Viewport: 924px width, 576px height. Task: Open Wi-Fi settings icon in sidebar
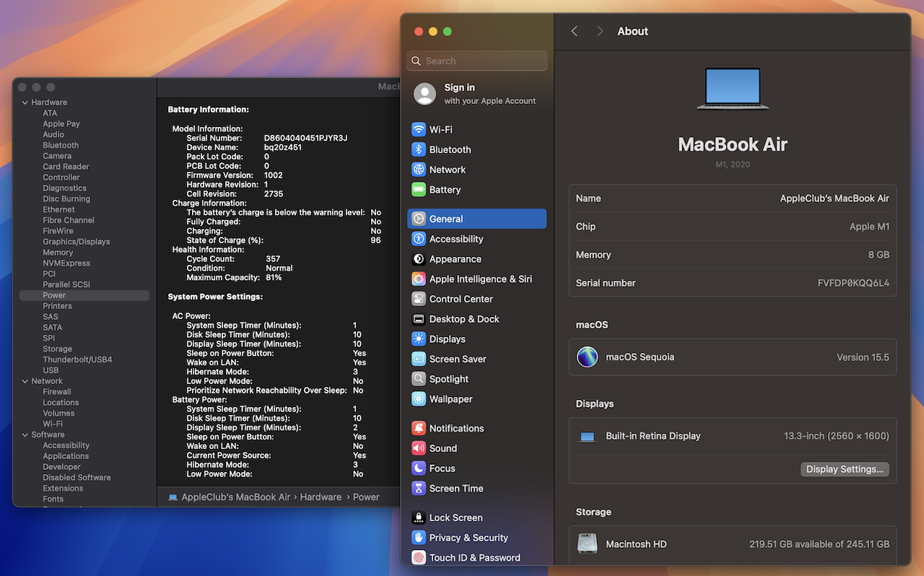pyautogui.click(x=419, y=129)
